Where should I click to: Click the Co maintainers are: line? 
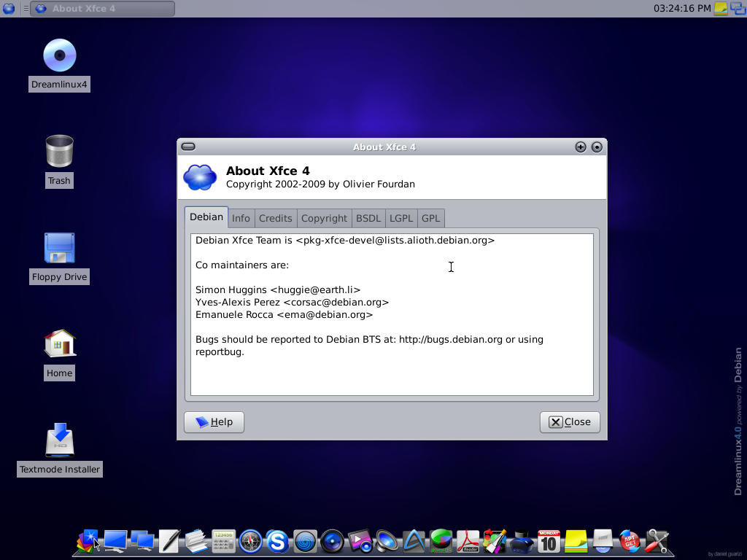(242, 265)
